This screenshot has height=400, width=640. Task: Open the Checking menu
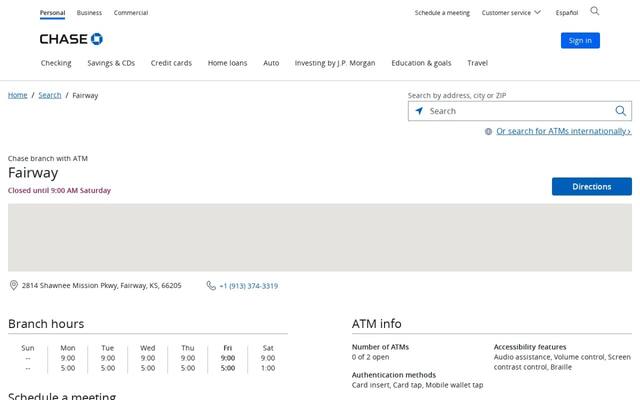point(56,63)
